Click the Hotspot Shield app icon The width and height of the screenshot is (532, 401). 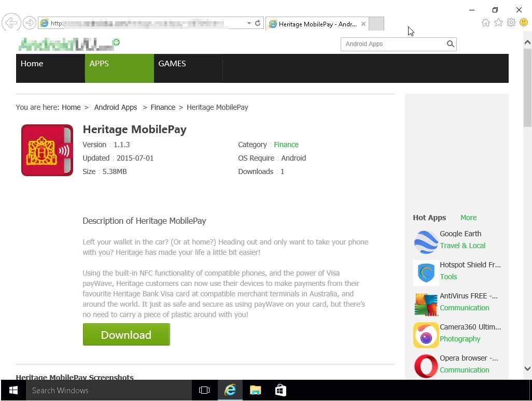426,273
